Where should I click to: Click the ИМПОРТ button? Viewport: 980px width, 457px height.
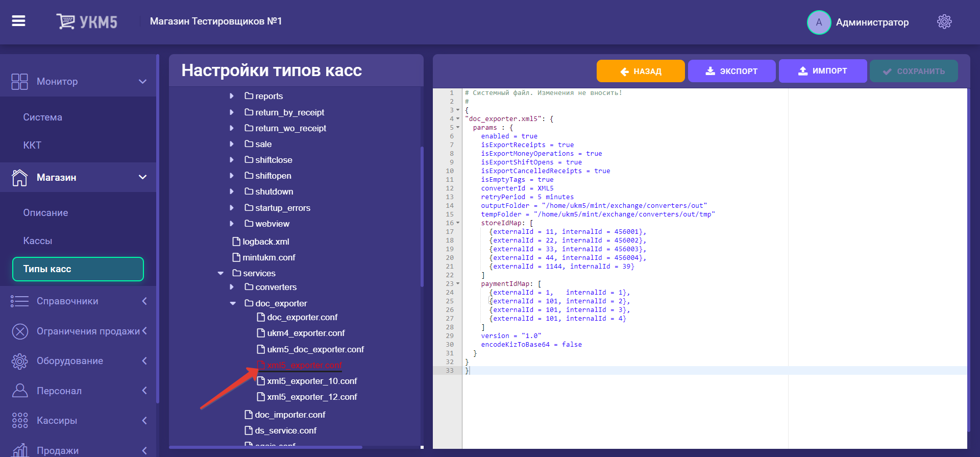pos(823,71)
